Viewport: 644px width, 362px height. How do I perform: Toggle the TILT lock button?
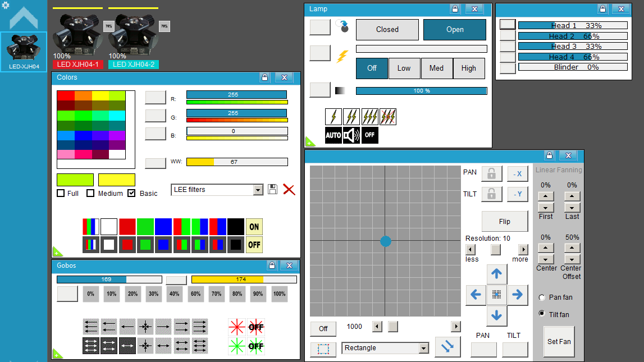tap(492, 194)
